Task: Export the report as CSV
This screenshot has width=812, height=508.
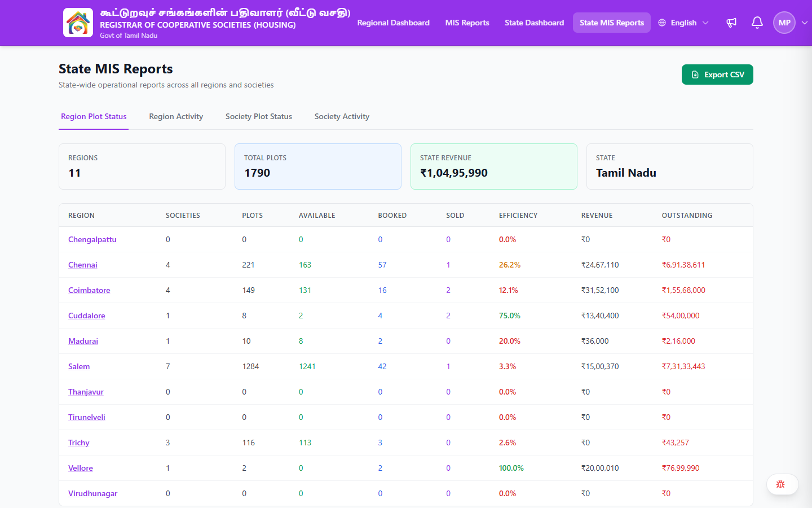Action: [x=717, y=75]
